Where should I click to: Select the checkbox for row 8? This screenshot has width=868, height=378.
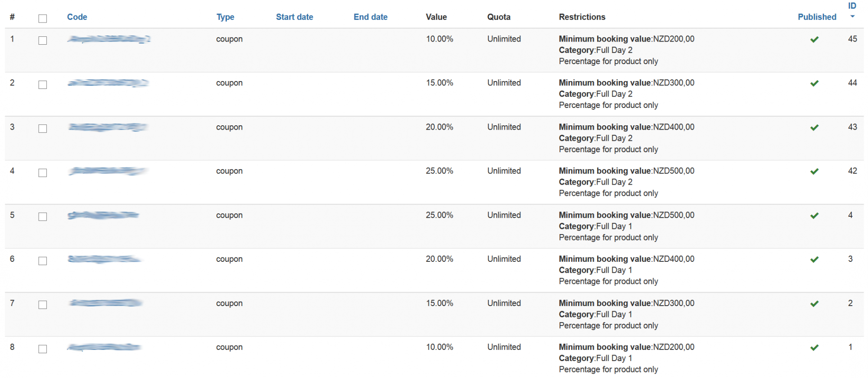coord(43,349)
